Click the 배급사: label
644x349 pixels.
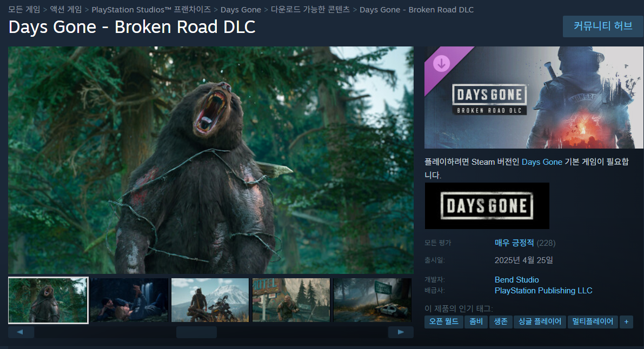pos(435,290)
